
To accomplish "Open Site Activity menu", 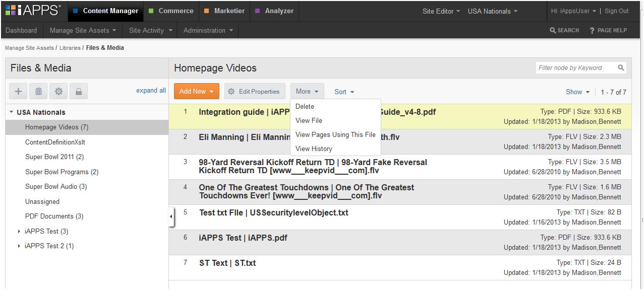I will 150,30.
